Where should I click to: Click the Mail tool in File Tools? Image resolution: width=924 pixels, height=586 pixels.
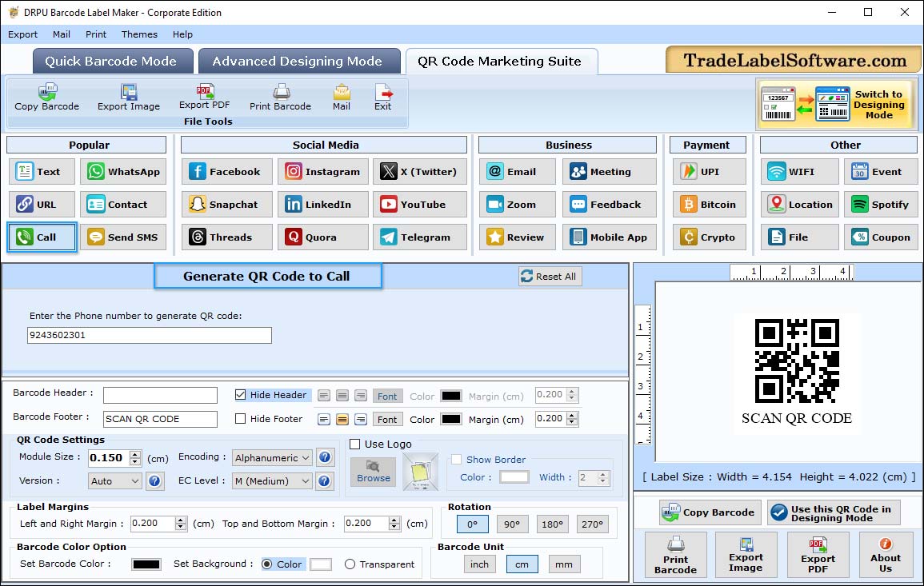(341, 98)
